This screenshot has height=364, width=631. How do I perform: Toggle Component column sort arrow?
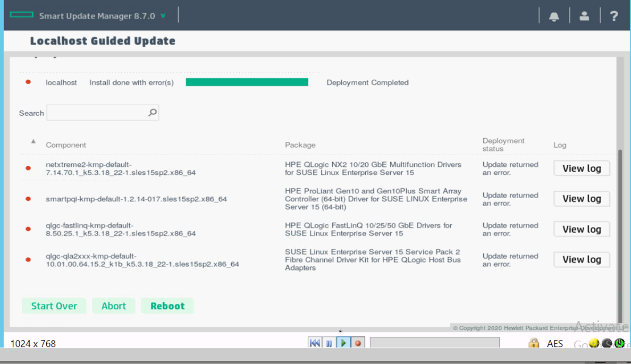click(32, 141)
